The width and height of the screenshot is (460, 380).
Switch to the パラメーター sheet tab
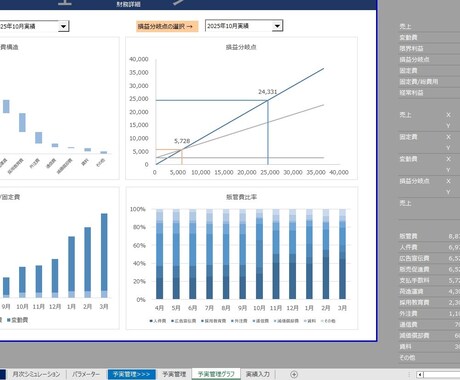pyautogui.click(x=86, y=374)
